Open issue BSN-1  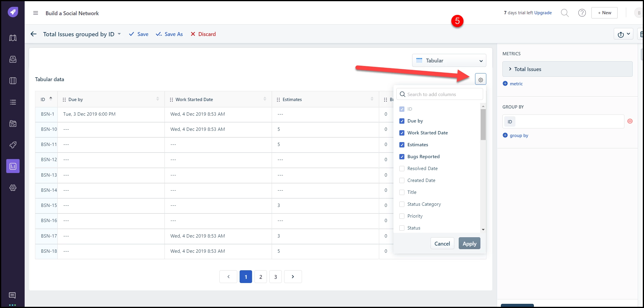pos(48,114)
